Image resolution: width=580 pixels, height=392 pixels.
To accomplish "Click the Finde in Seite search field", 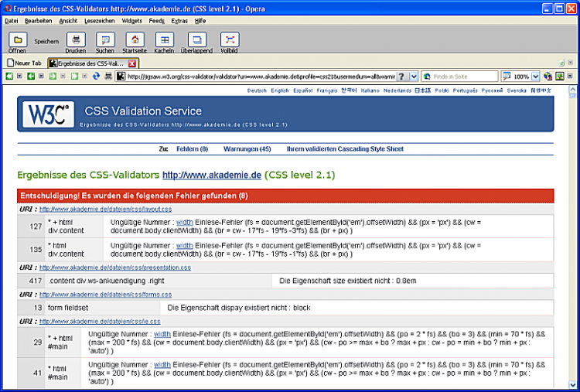I will pyautogui.click(x=464, y=77).
